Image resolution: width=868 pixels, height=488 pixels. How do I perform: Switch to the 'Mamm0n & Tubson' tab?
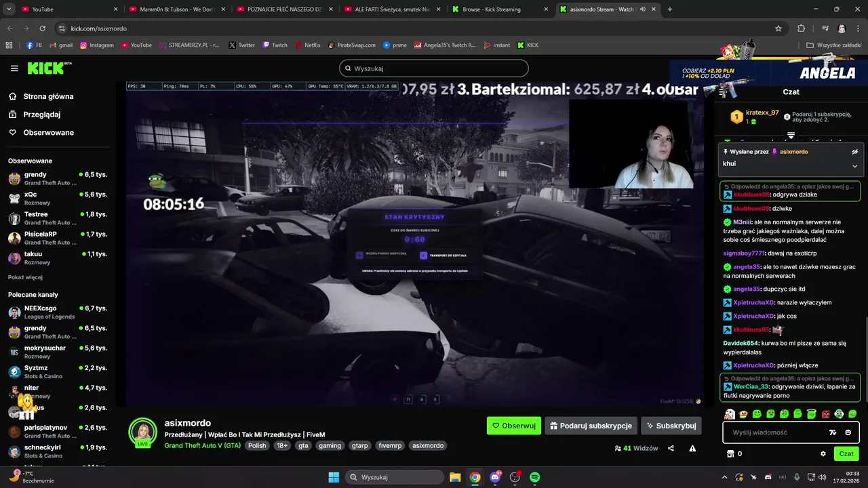tap(178, 9)
